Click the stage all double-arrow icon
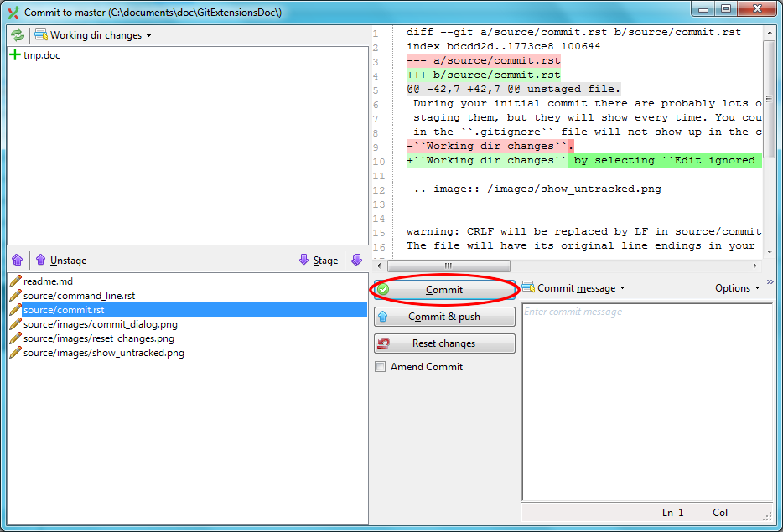The width and height of the screenshot is (783, 532). [x=356, y=260]
